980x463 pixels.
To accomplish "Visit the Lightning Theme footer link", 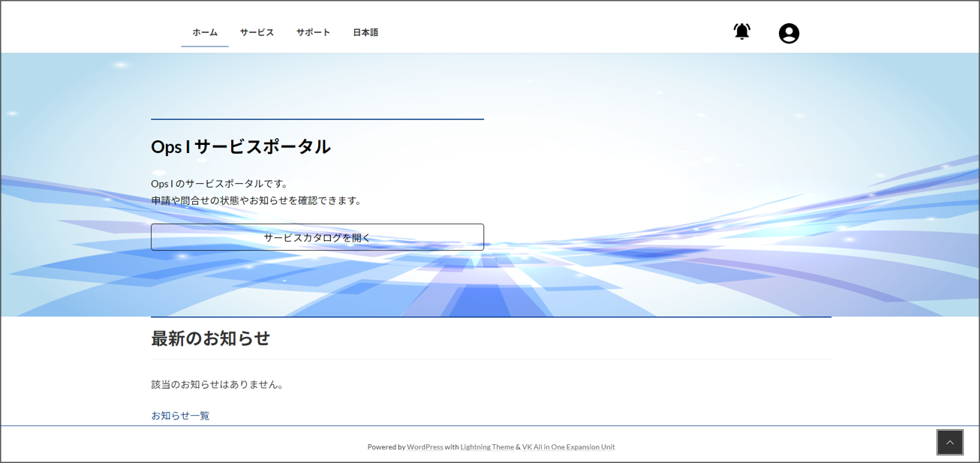I will (x=487, y=447).
